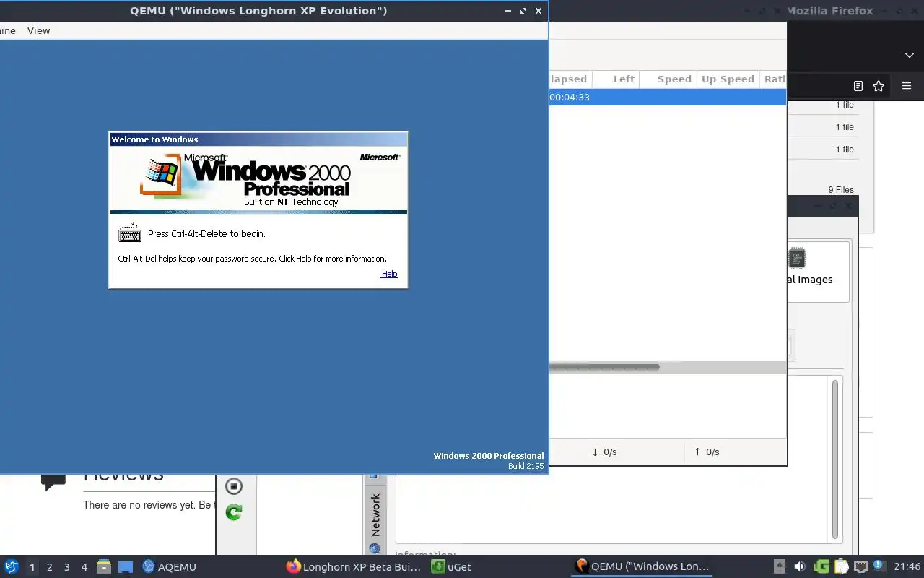This screenshot has height=578, width=924.
Task: Open the View menu in QEMU window
Action: tap(39, 30)
